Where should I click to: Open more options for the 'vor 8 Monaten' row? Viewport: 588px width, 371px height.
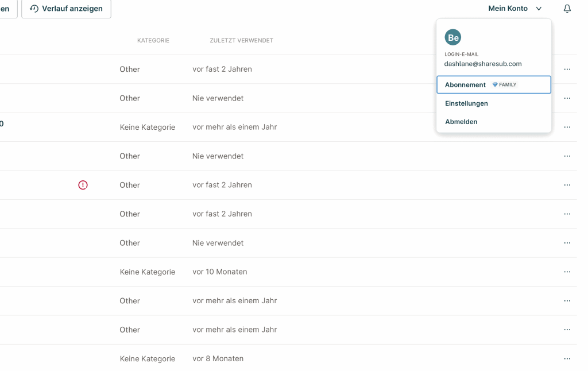pyautogui.click(x=567, y=358)
